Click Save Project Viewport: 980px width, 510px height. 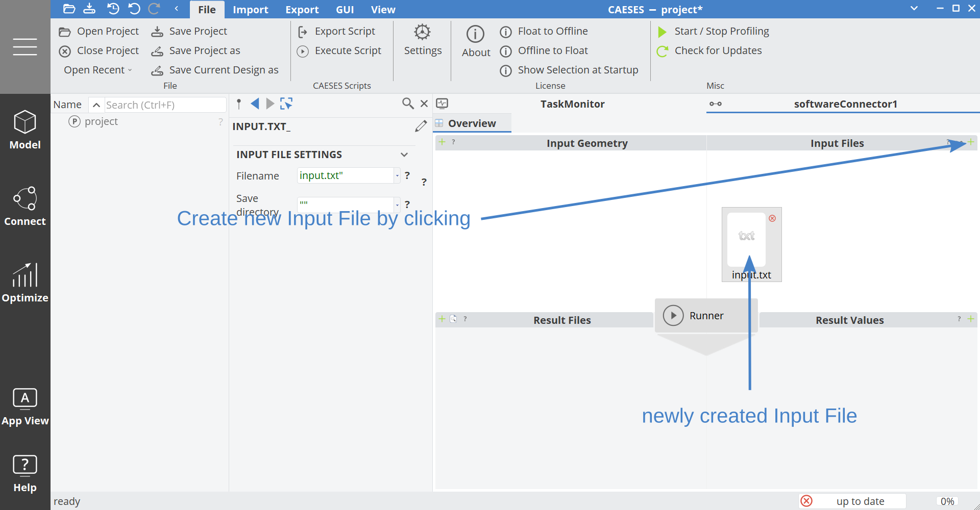click(x=189, y=31)
